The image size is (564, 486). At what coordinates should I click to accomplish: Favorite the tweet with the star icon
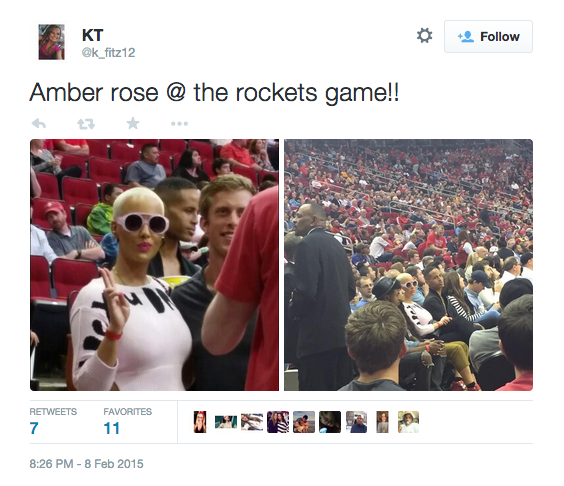(133, 123)
